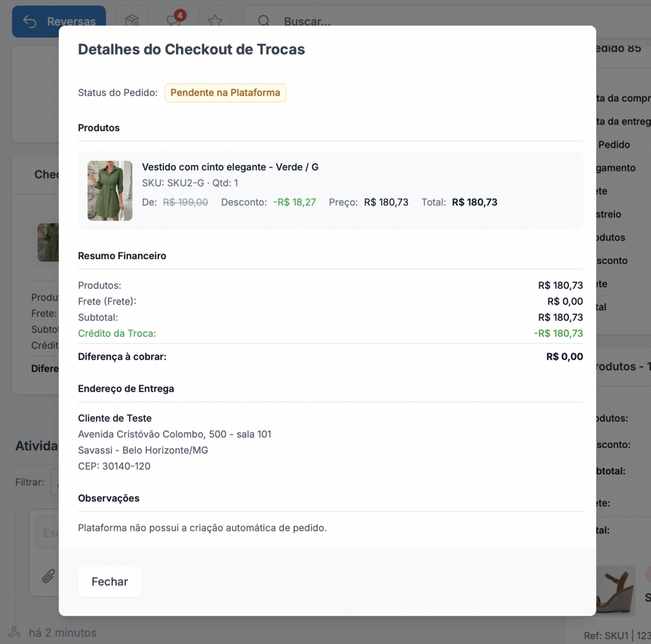Click the magnifier search icon
The image size is (651, 644).
(264, 21)
